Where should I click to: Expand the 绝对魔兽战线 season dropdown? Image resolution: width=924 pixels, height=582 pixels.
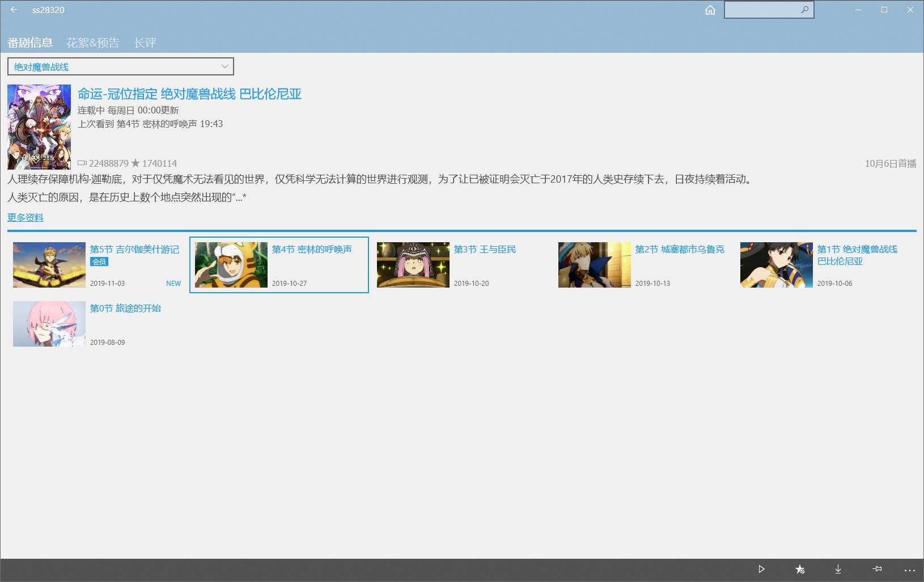coord(121,66)
